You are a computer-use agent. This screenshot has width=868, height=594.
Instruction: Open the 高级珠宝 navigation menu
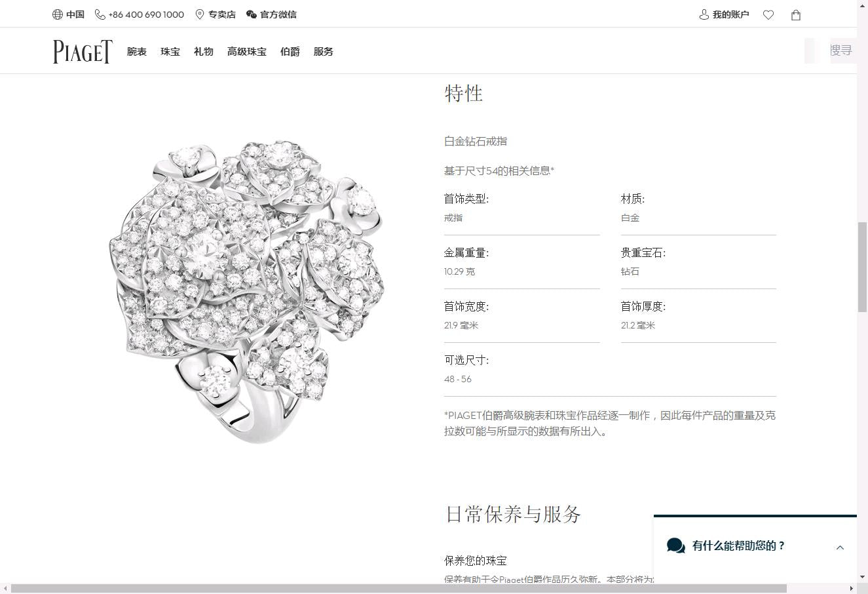[x=247, y=52]
